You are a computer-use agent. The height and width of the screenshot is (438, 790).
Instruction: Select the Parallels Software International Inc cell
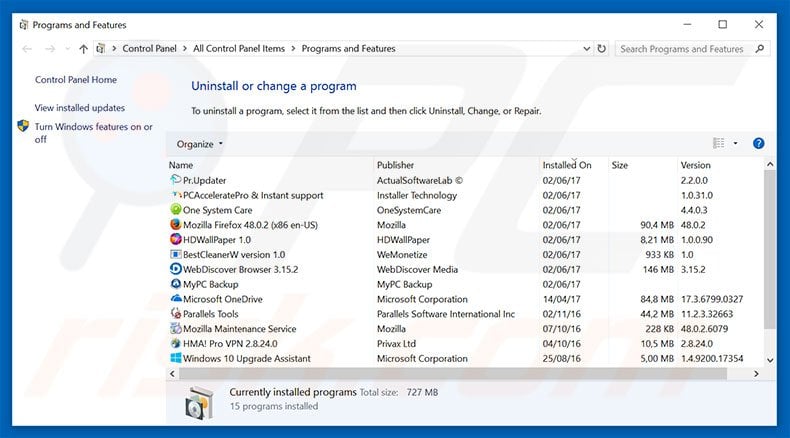[446, 314]
